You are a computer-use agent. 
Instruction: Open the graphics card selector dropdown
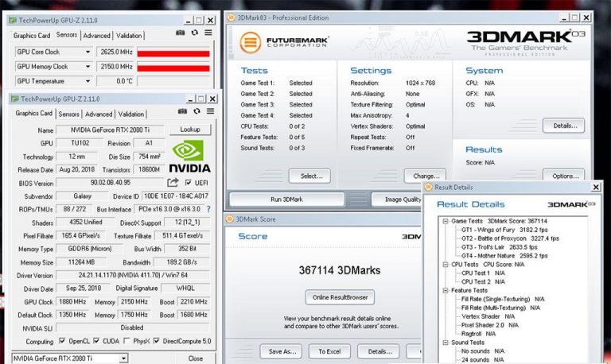click(x=123, y=358)
